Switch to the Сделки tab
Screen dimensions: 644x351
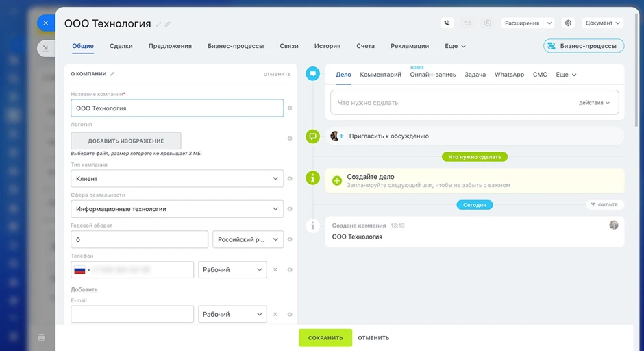click(x=121, y=46)
